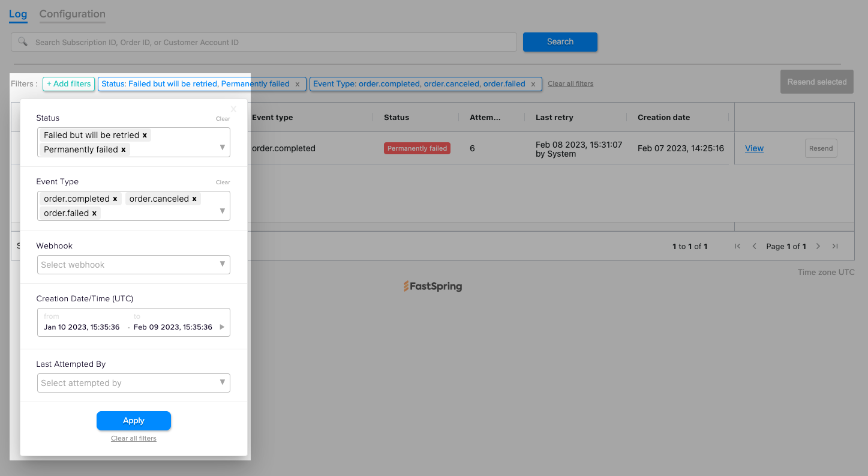Clear the Event Type filter field
The height and width of the screenshot is (476, 868).
[x=223, y=182]
